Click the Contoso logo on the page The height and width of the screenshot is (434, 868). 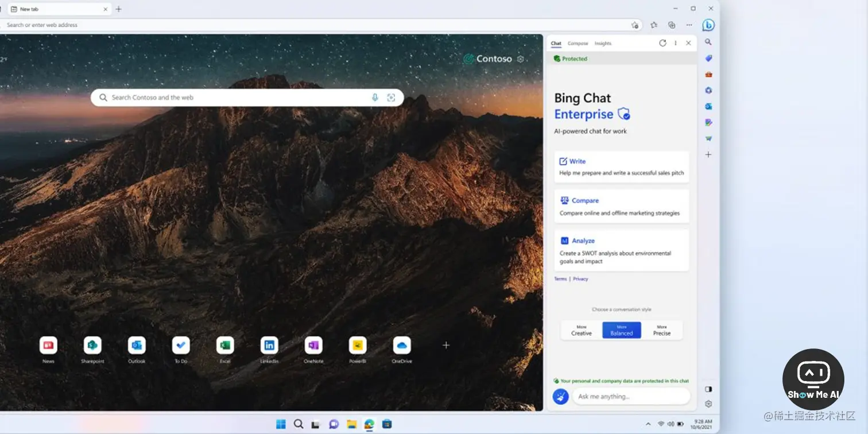(487, 59)
